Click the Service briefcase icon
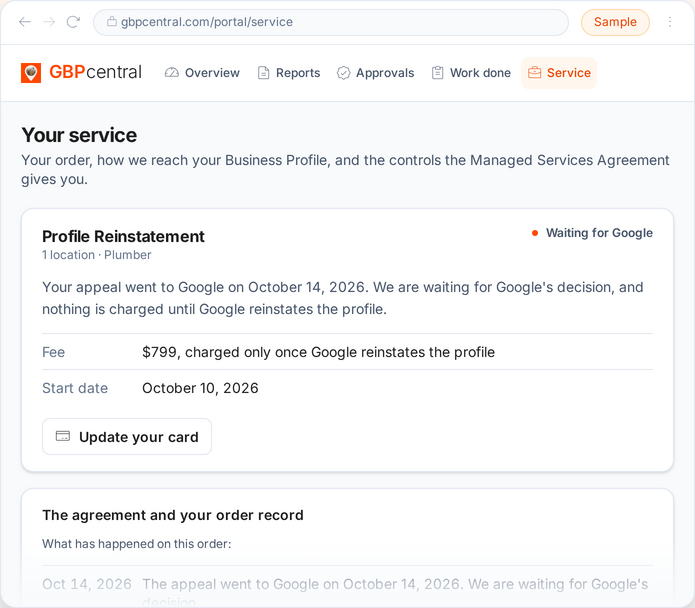 535,73
